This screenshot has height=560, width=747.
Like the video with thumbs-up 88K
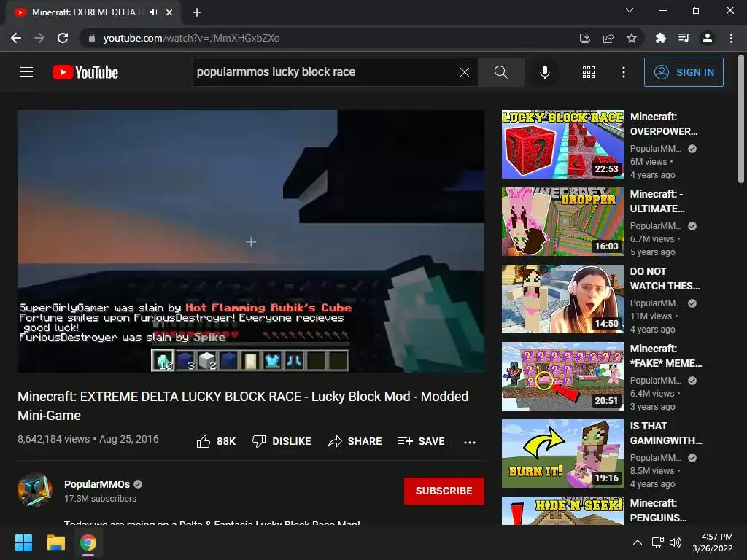click(x=216, y=441)
